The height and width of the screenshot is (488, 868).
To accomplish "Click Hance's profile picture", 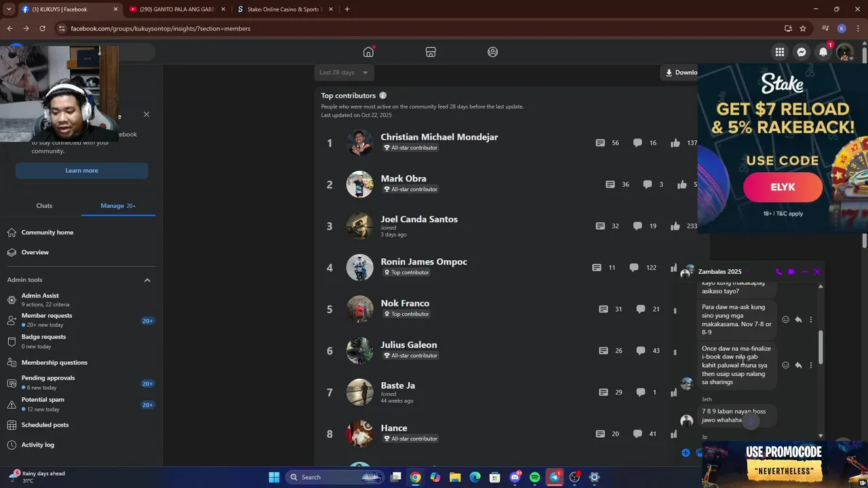I will click(x=359, y=434).
